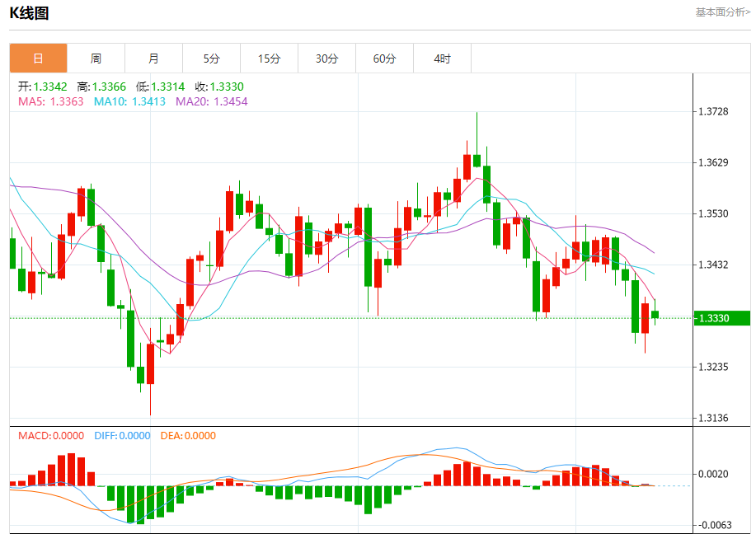Open the 月 monthly chart tab
This screenshot has height=534, width=756.
153,59
